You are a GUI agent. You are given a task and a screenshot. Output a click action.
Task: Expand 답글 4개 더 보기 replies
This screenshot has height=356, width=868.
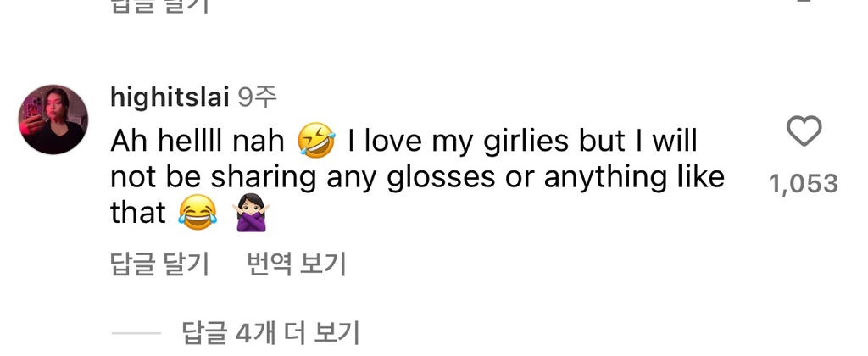(271, 331)
